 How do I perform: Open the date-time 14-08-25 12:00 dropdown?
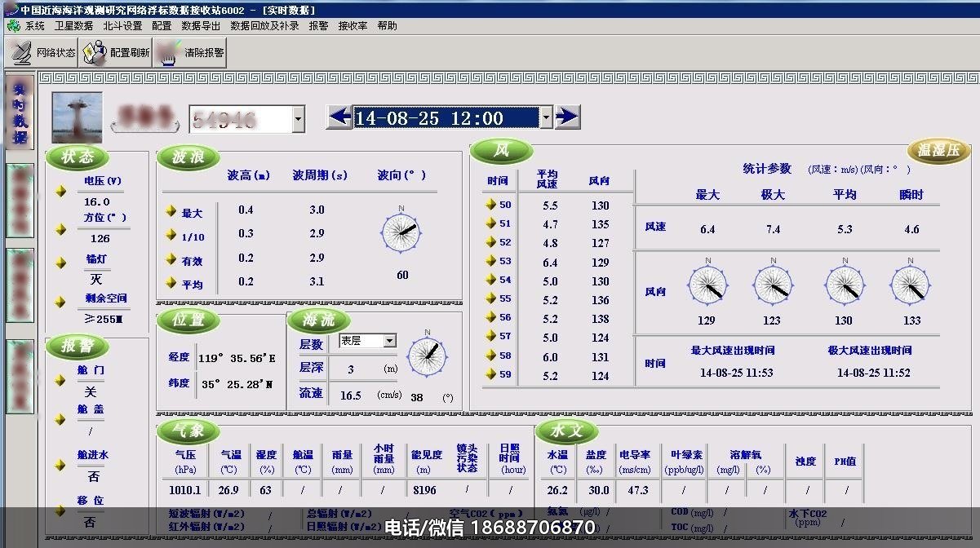click(x=546, y=118)
